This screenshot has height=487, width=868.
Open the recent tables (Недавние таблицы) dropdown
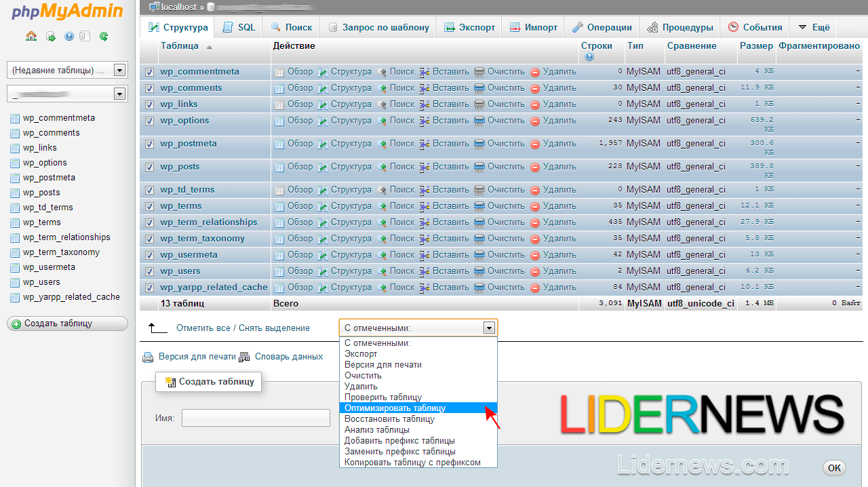(67, 70)
